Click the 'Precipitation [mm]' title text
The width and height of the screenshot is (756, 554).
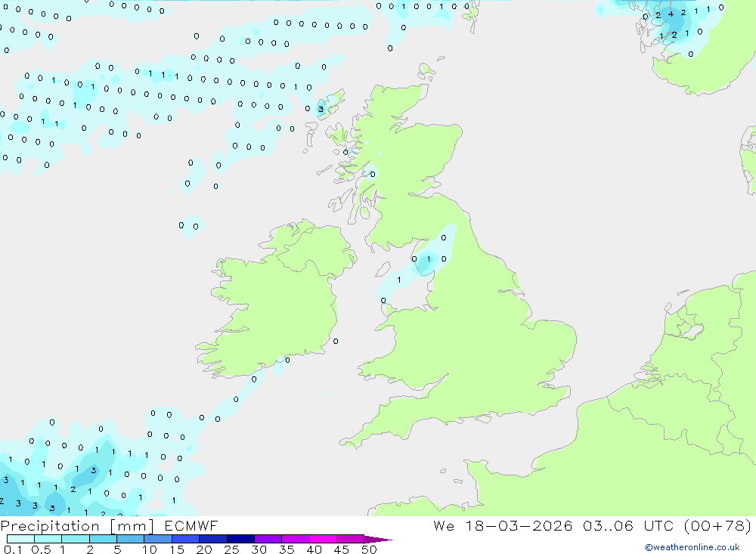click(77, 526)
